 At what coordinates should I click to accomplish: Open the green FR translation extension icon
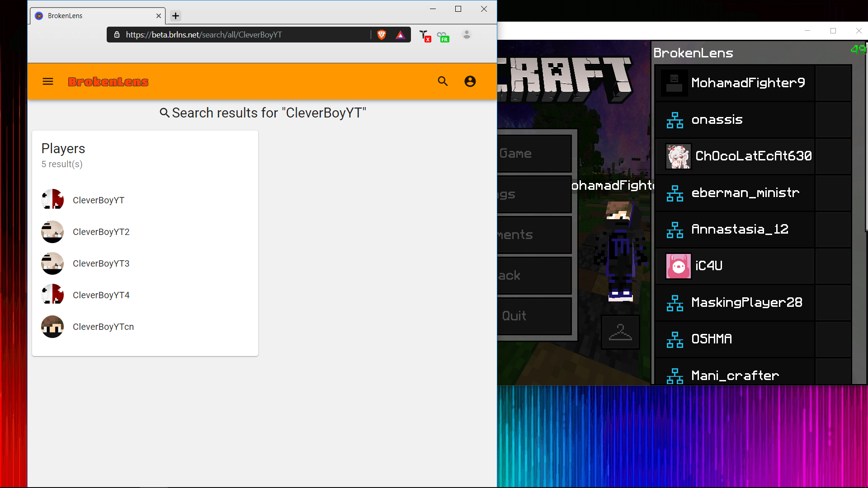coord(443,37)
